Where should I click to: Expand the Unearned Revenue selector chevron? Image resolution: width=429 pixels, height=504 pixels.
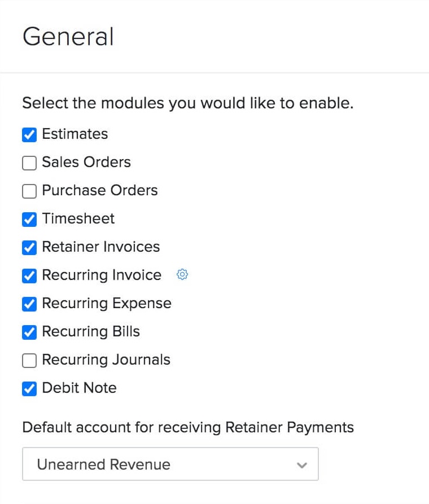[x=302, y=464]
